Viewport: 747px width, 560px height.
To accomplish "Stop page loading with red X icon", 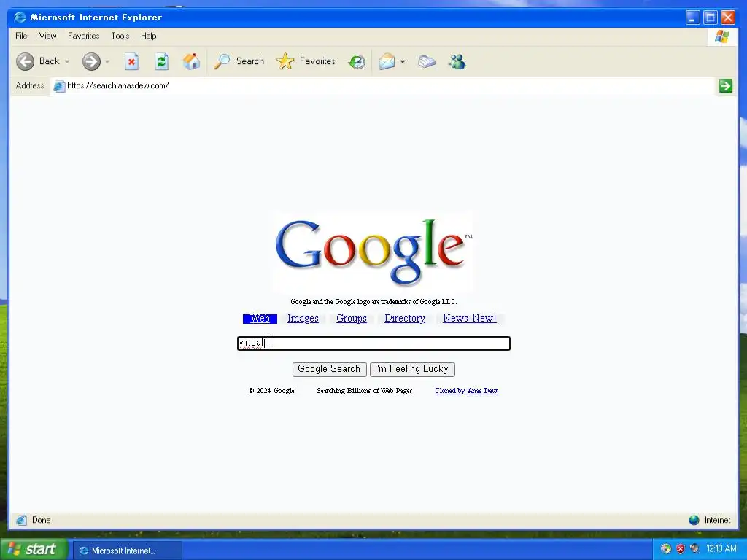I will [131, 61].
